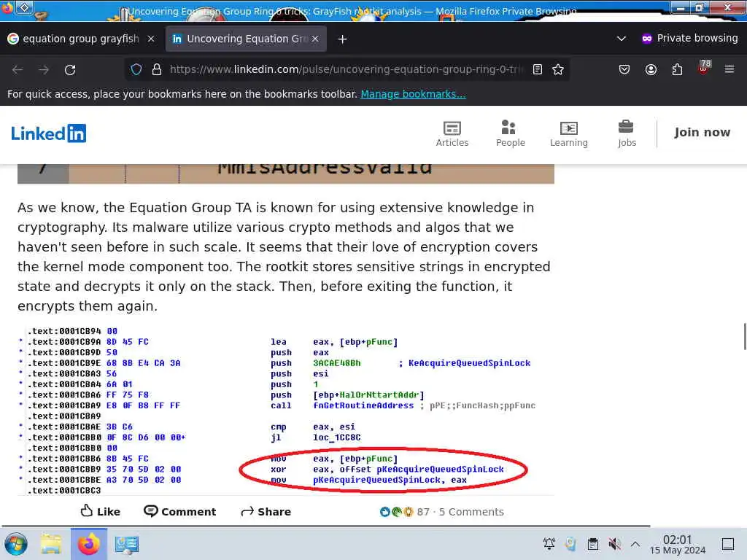Open the 5 Comments link
Viewport: 747px width, 560px height.
click(471, 511)
